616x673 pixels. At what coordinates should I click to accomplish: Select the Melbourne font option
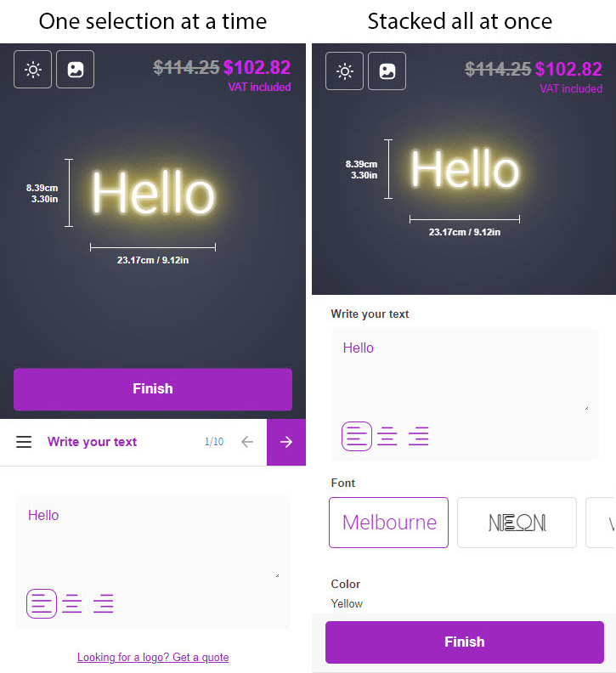(x=389, y=523)
